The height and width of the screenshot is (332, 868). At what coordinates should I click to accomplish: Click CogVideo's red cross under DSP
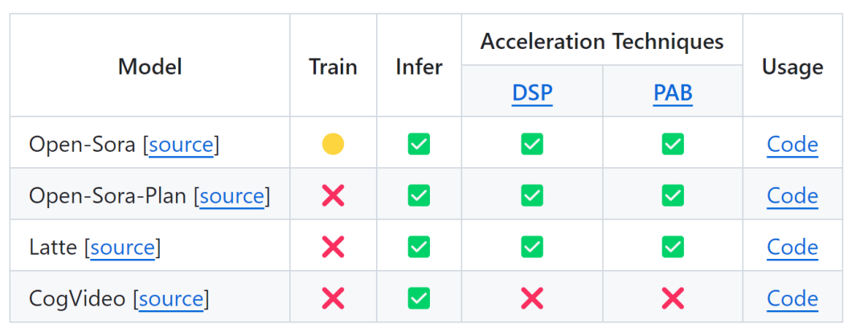pos(531,298)
